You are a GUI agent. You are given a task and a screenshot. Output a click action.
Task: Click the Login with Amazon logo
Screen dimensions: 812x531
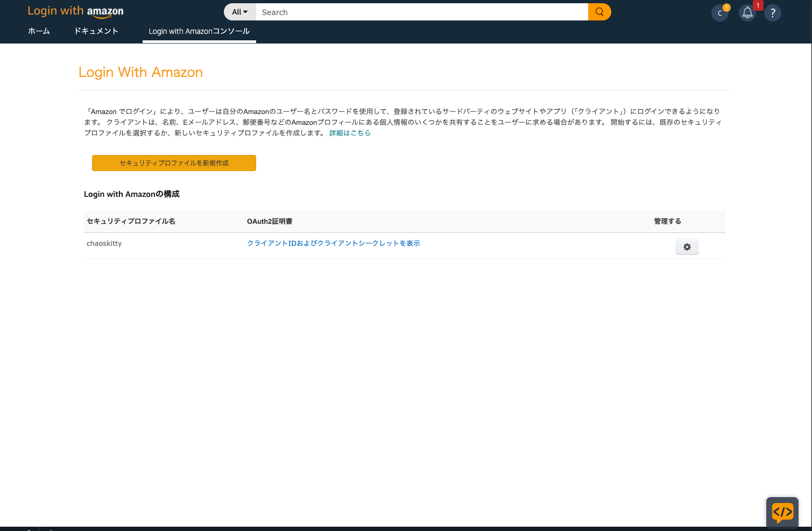pyautogui.click(x=75, y=11)
